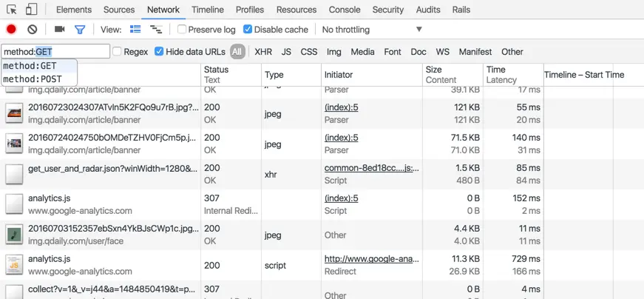Switch to the Elements tab
The height and width of the screenshot is (299, 644).
[74, 10]
